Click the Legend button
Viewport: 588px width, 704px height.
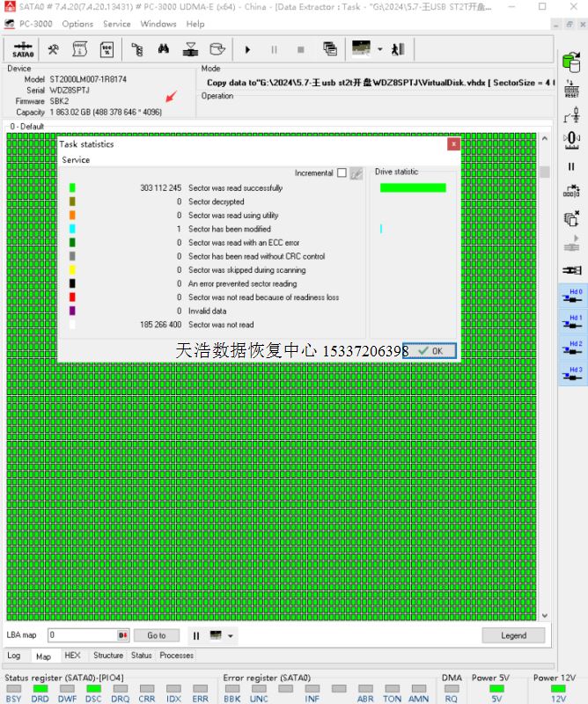(513, 635)
